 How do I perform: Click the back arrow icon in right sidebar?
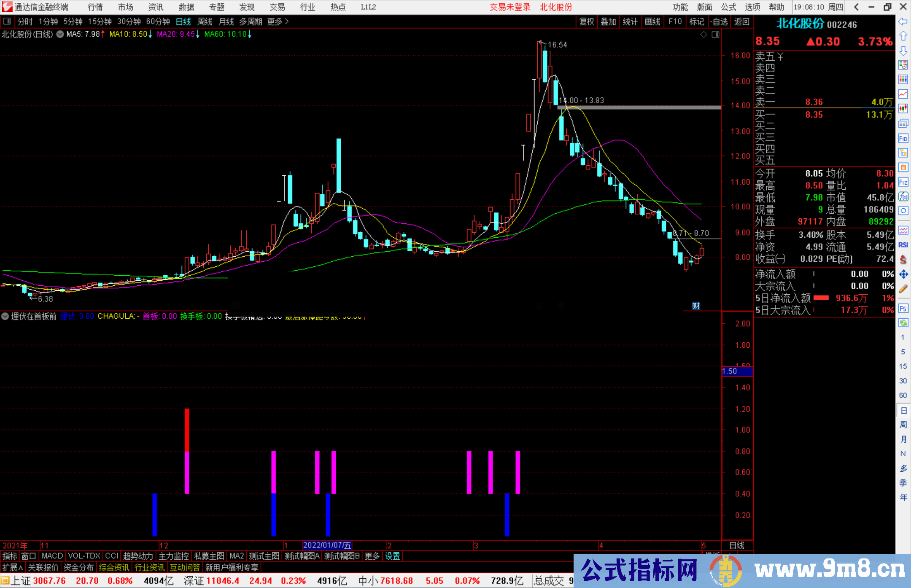pos(903,21)
